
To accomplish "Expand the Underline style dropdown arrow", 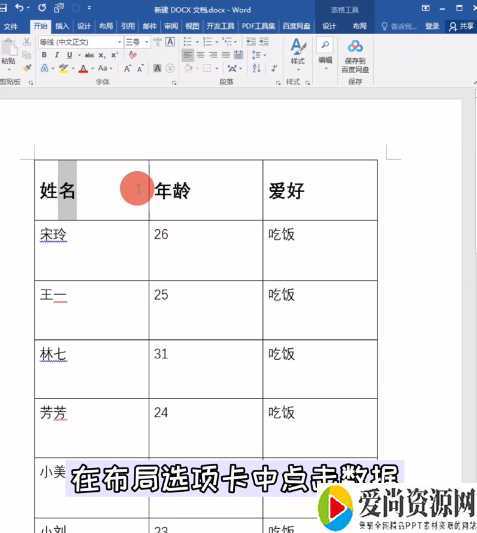I will point(79,55).
